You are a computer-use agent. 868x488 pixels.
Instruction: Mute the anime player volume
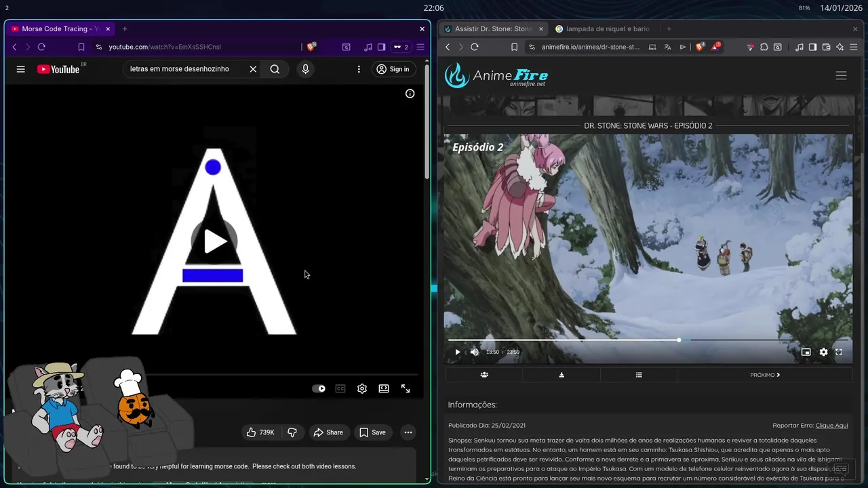tap(474, 352)
